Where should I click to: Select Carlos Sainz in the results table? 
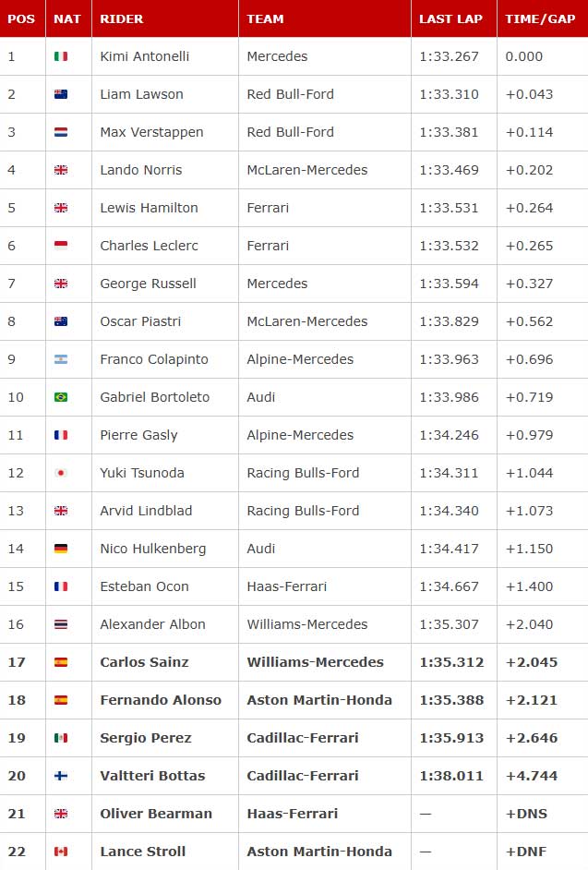pos(144,662)
